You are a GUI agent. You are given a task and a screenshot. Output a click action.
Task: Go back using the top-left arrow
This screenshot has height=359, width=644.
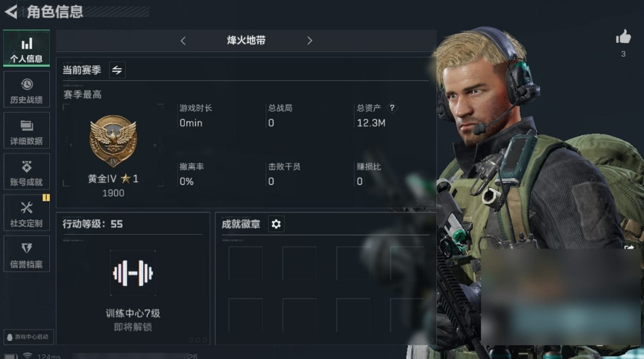11,11
